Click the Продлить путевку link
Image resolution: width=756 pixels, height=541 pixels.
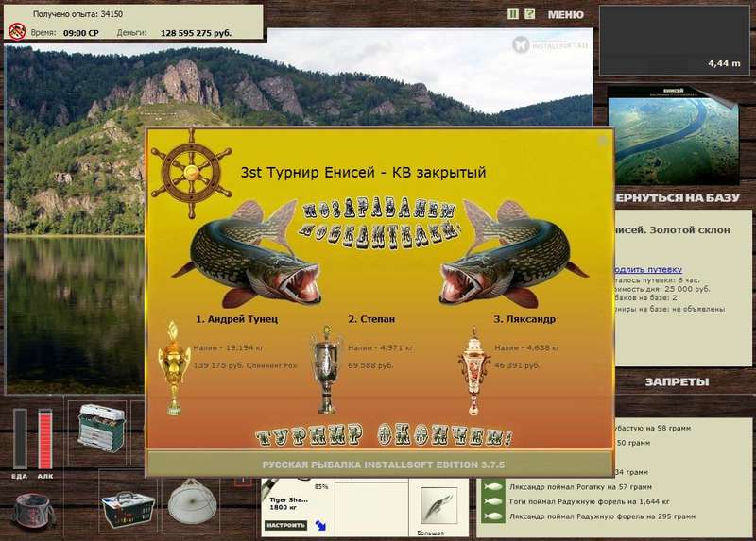click(648, 269)
